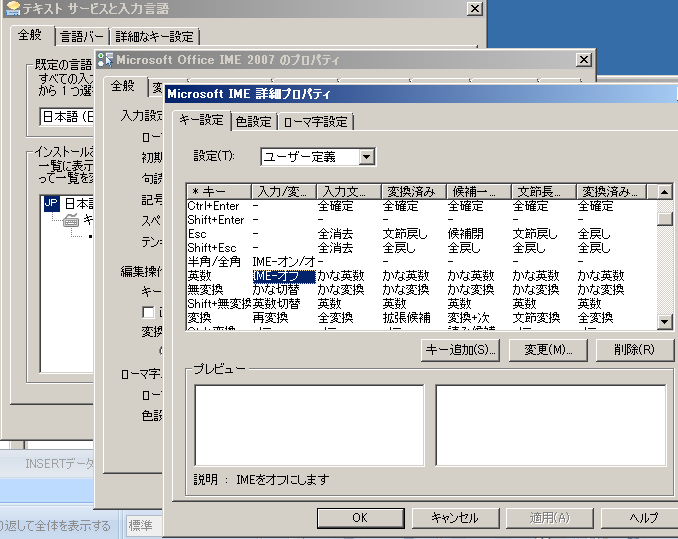Click the 文節長... column header

coord(544,191)
